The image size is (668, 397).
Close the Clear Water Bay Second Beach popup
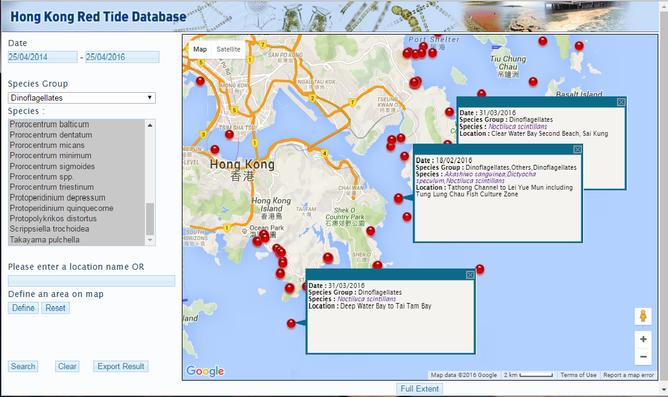pyautogui.click(x=621, y=102)
